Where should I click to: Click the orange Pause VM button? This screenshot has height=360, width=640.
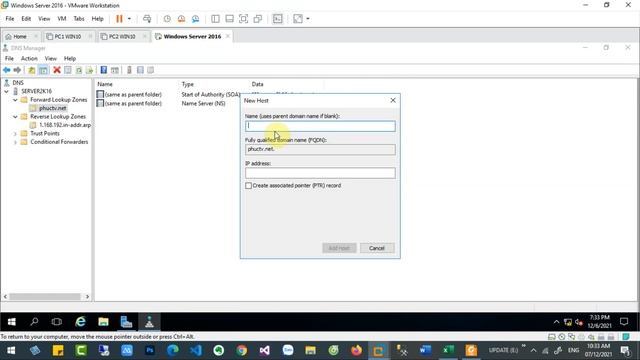(x=119, y=19)
